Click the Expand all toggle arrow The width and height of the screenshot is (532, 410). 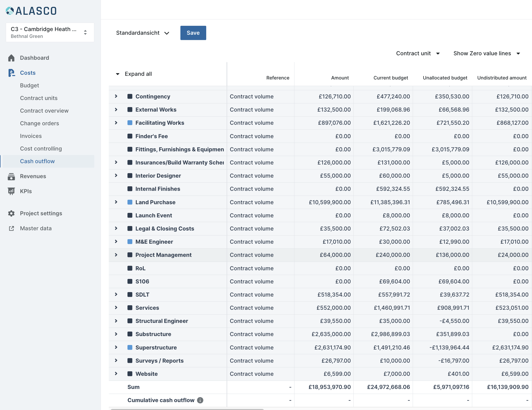click(x=117, y=74)
